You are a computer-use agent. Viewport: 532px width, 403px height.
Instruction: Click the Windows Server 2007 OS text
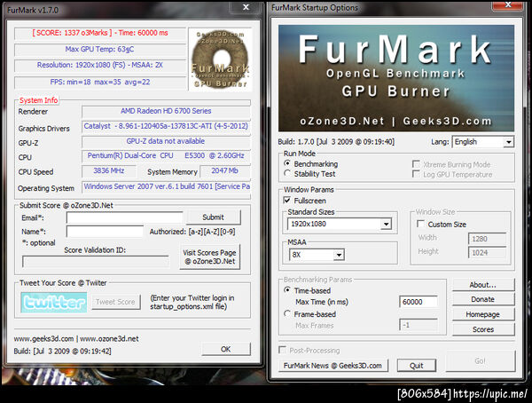[167, 186]
